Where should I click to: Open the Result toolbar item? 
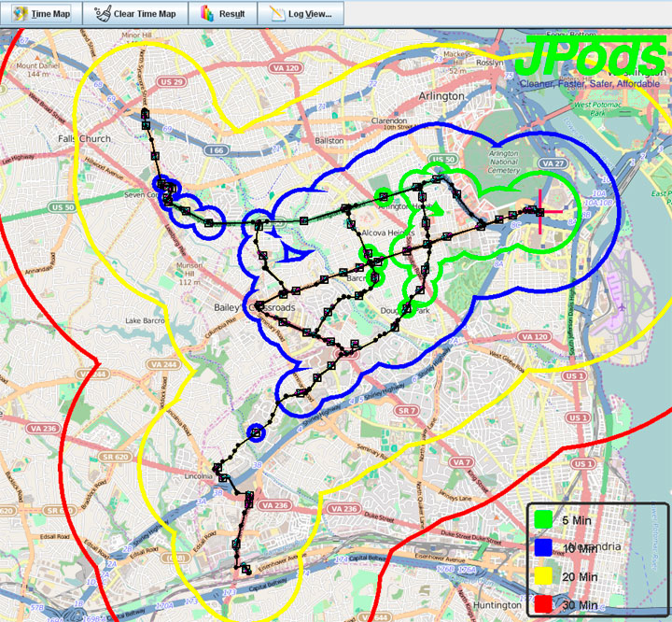click(223, 13)
